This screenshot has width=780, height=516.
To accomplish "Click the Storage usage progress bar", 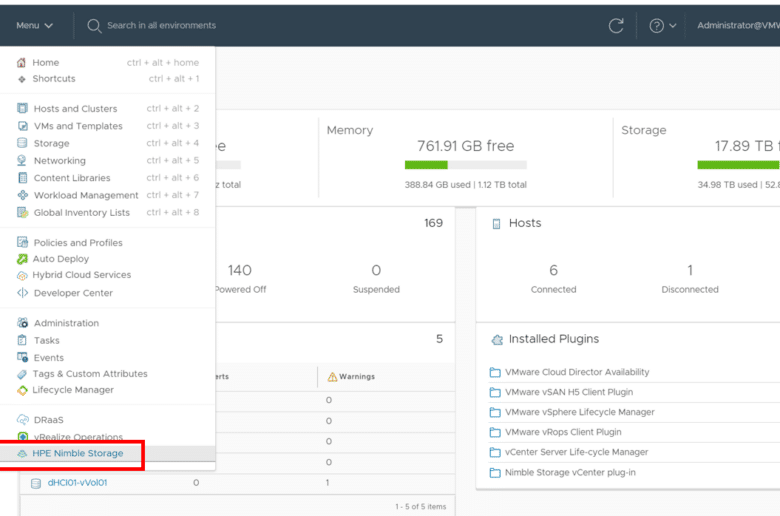I will click(x=738, y=165).
